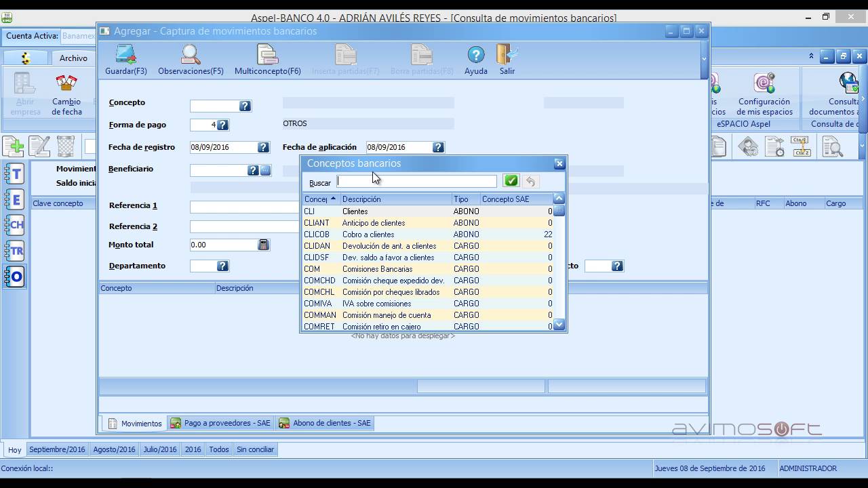Open Monto total calculator icon
This screenshot has width=868, height=488.
[x=264, y=245]
